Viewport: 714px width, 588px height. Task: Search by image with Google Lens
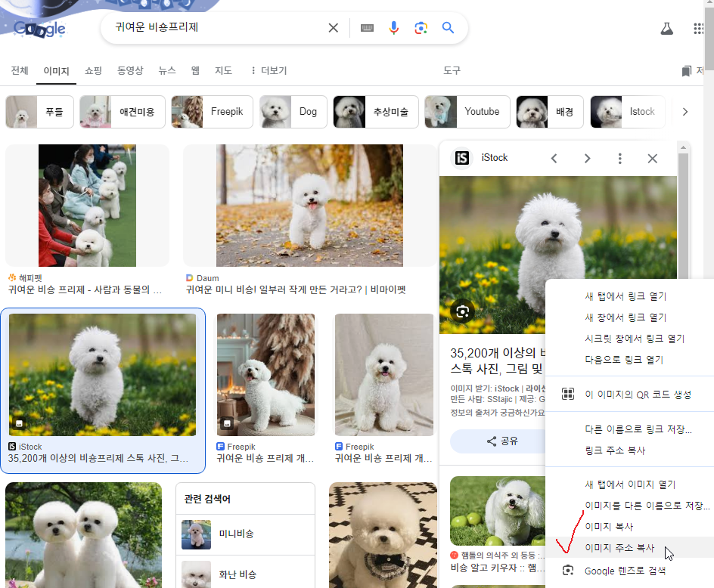[x=421, y=28]
